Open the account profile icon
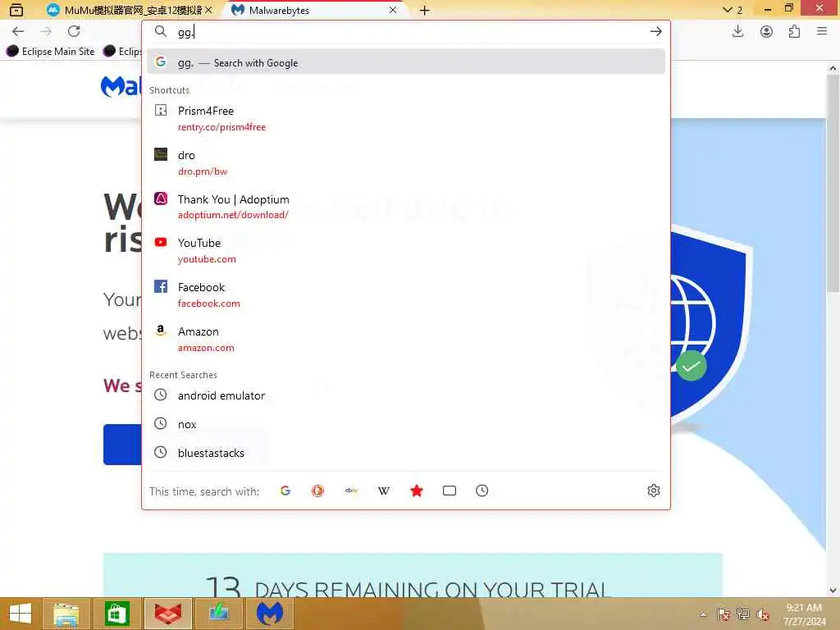 coord(766,32)
